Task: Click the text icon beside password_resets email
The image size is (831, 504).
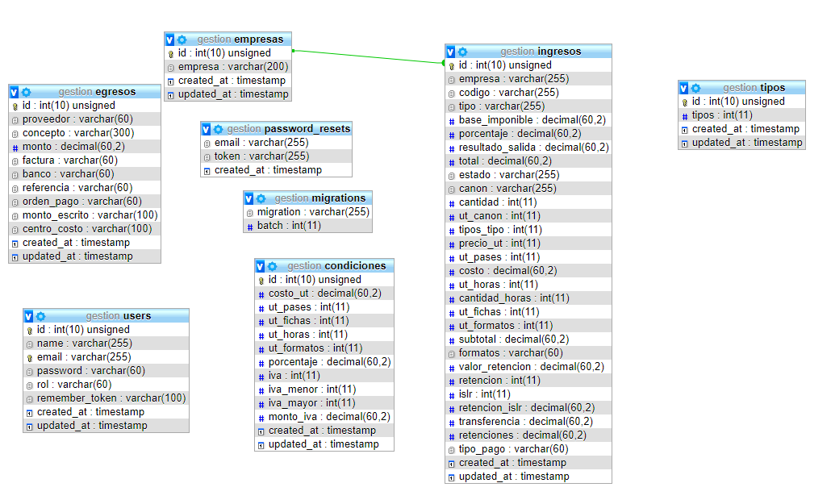Action: point(207,144)
